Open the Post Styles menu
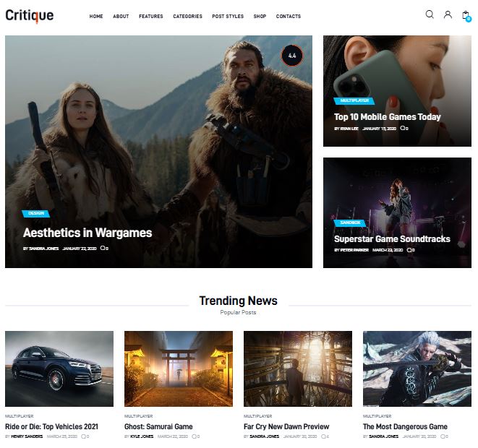The height and width of the screenshot is (448, 478). pos(228,16)
